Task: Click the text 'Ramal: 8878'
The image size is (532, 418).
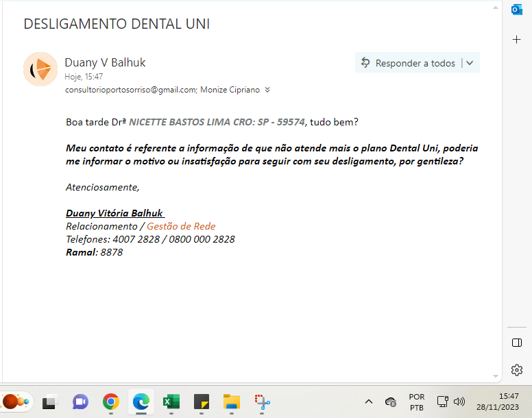Action: tap(95, 252)
